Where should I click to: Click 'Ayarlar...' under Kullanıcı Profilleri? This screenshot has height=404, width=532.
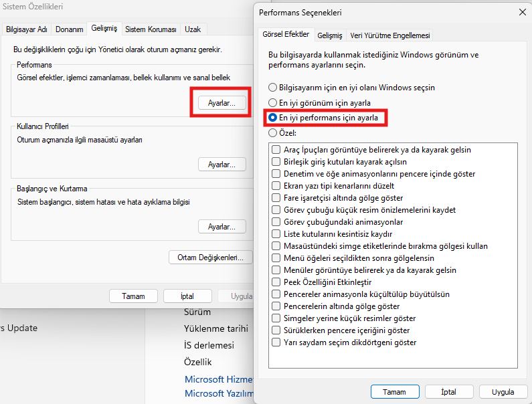pyautogui.click(x=222, y=165)
